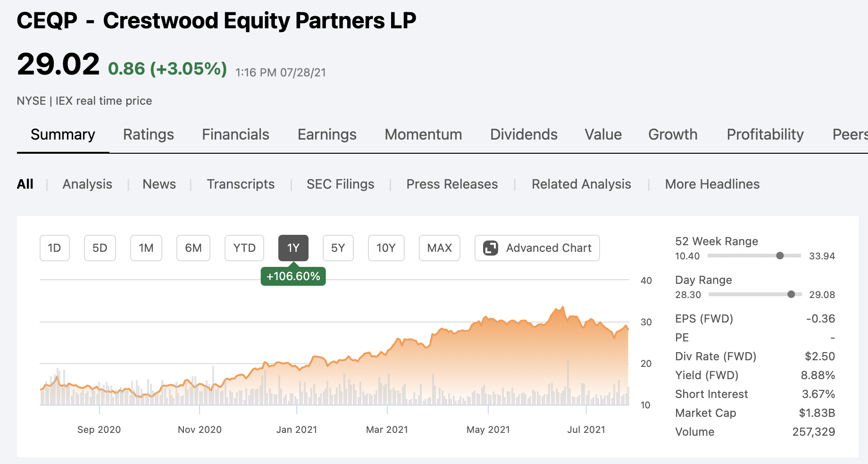Select the YTD chart range
Image resolution: width=868 pixels, height=464 pixels.
[x=244, y=248]
